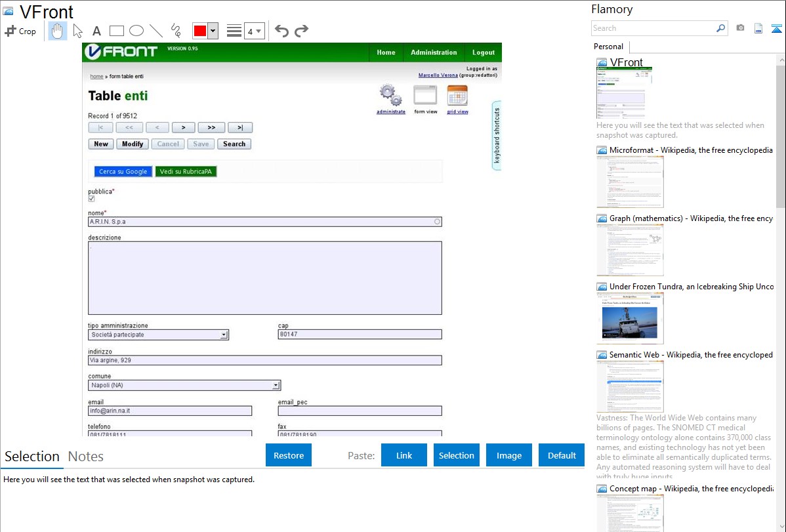
Task: Select the arrow pointer tool
Action: tap(77, 31)
